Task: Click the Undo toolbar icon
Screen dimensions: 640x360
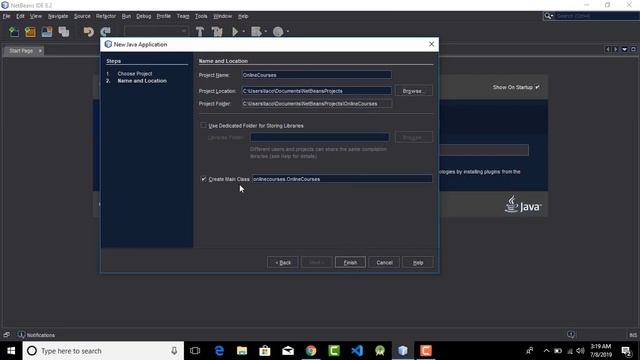Action: pyautogui.click(x=88, y=31)
